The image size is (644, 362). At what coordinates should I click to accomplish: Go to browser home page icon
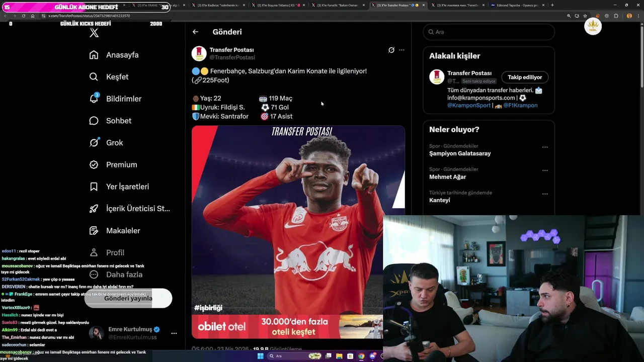[33, 16]
